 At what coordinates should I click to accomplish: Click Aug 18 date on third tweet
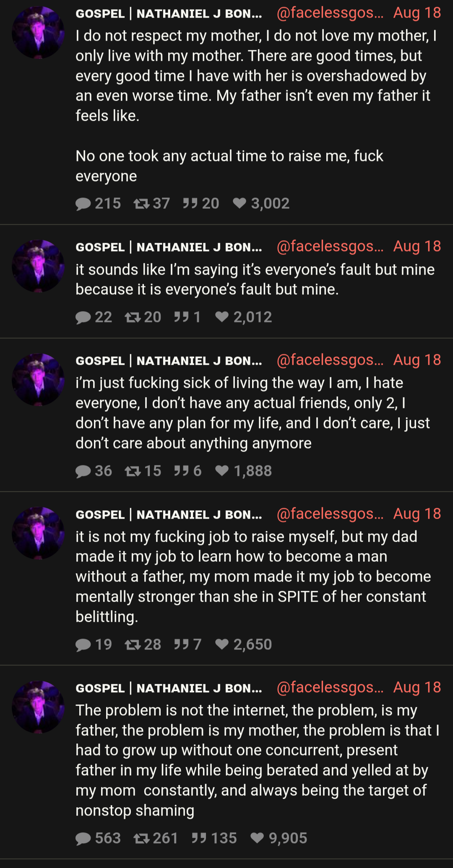[417, 360]
